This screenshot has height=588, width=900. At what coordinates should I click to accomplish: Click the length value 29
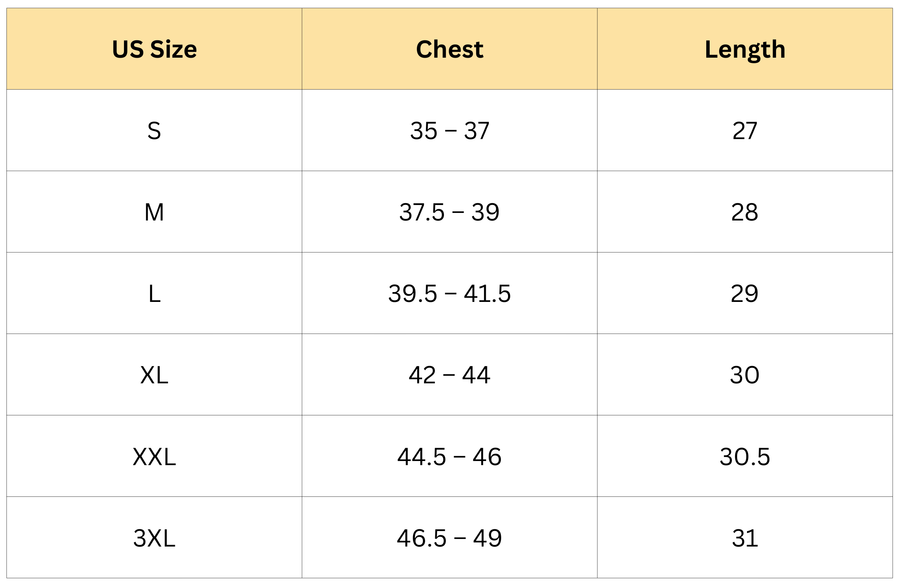pyautogui.click(x=745, y=294)
